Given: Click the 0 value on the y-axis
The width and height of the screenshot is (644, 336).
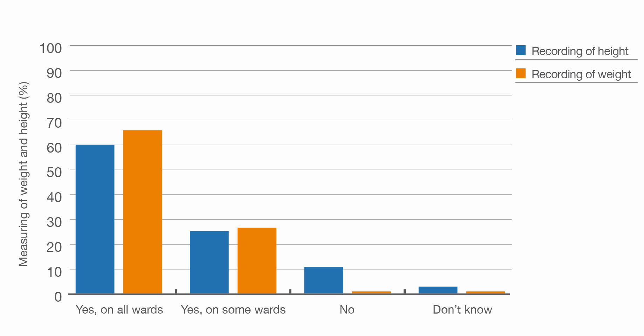Looking at the screenshot, I should point(58,297).
